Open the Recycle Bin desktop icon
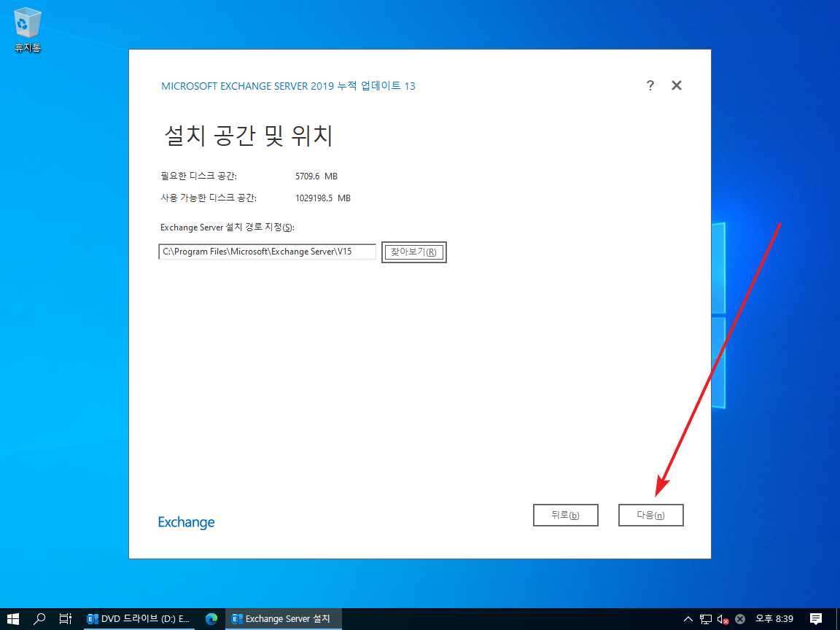The width and height of the screenshot is (840, 630). (27, 30)
